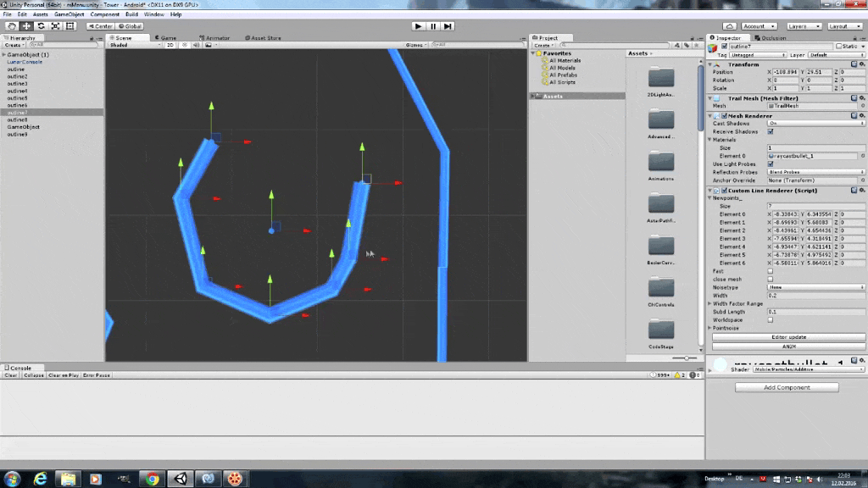Open the Cloud services icon

731,26
